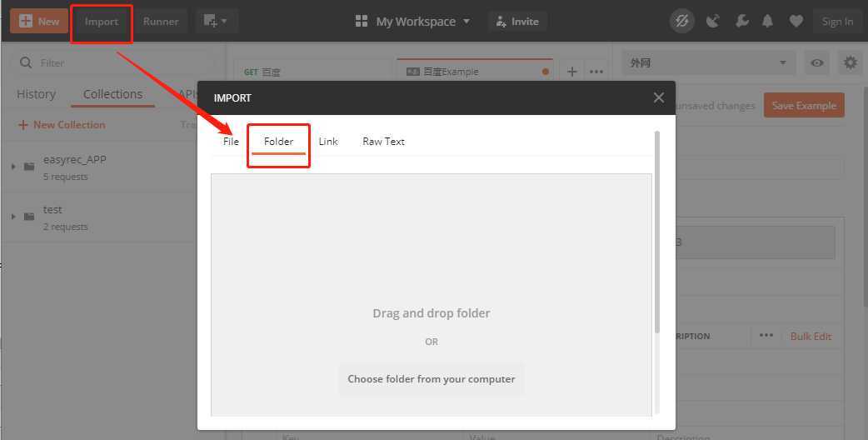Open the interceptor satellite icon
868x440 pixels.
712,22
